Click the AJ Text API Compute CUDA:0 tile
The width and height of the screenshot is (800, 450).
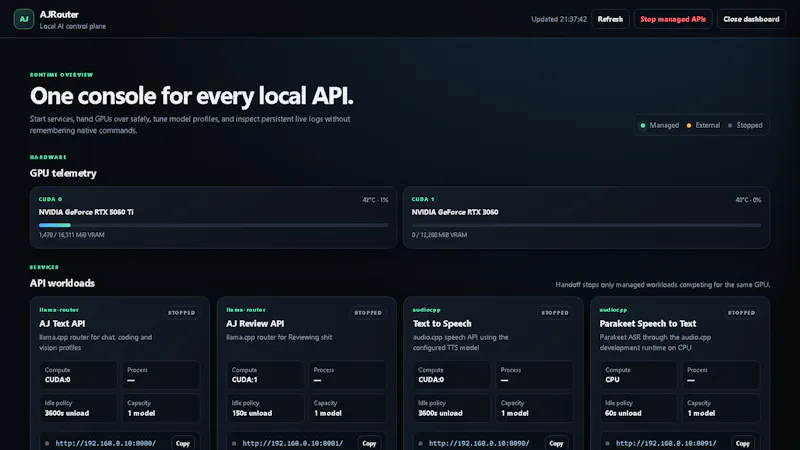point(78,375)
